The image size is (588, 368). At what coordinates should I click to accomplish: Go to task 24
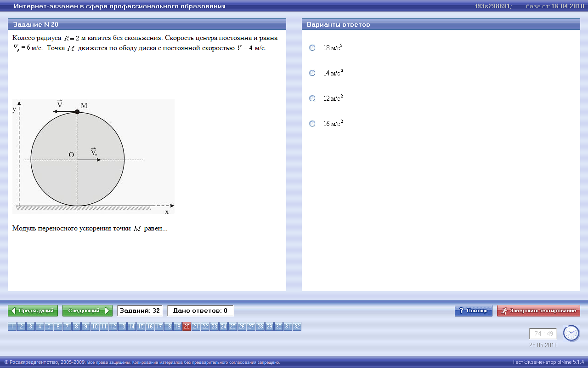[224, 327]
